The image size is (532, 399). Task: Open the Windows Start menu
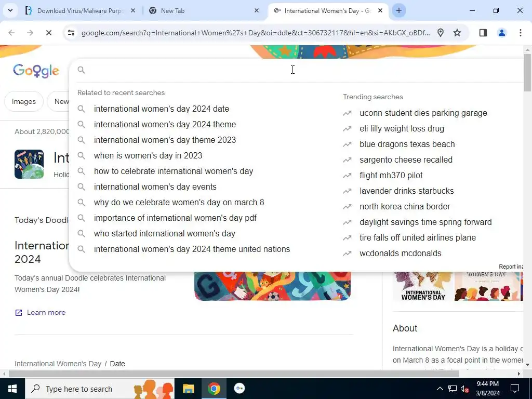(12, 389)
